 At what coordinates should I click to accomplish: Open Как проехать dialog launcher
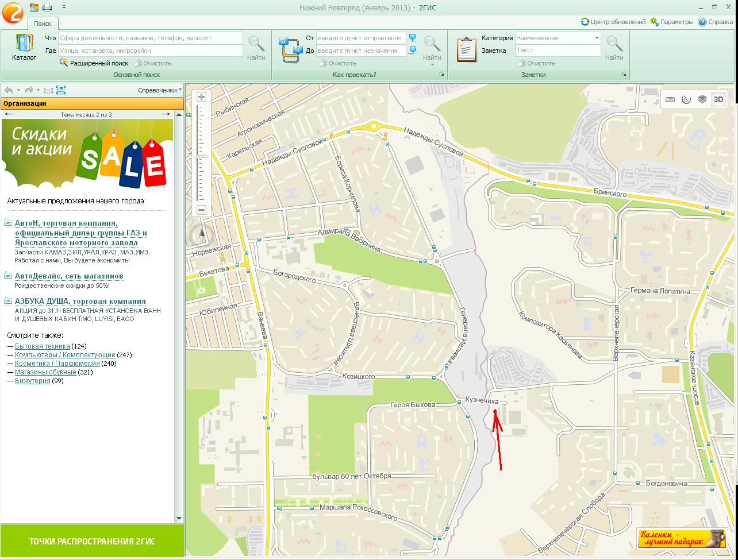click(442, 75)
